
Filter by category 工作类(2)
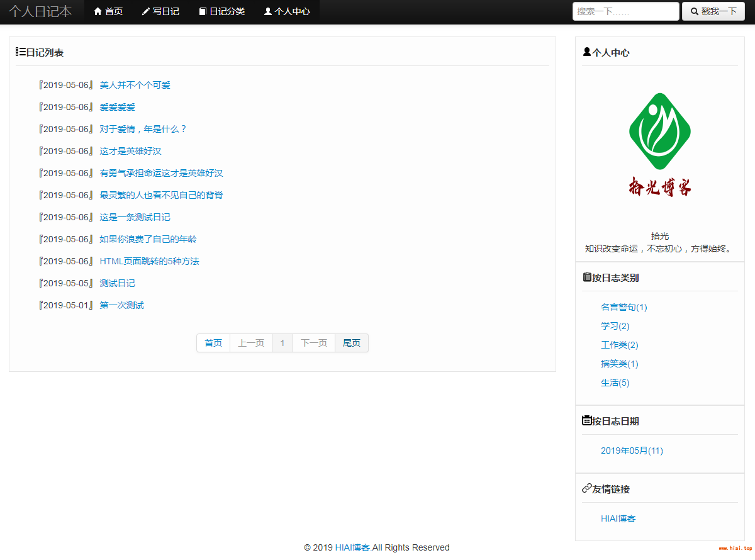tap(619, 345)
